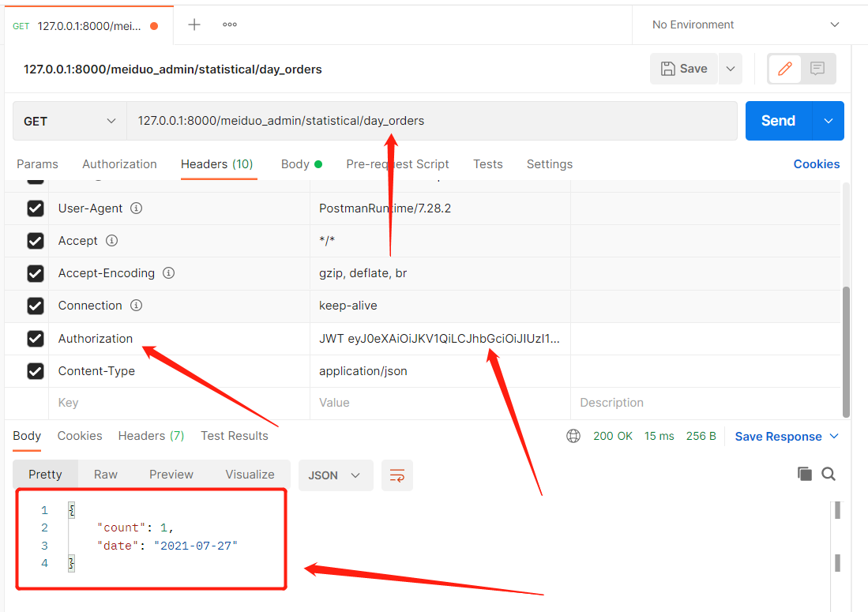Click the gzip, deflate, br value

click(363, 273)
